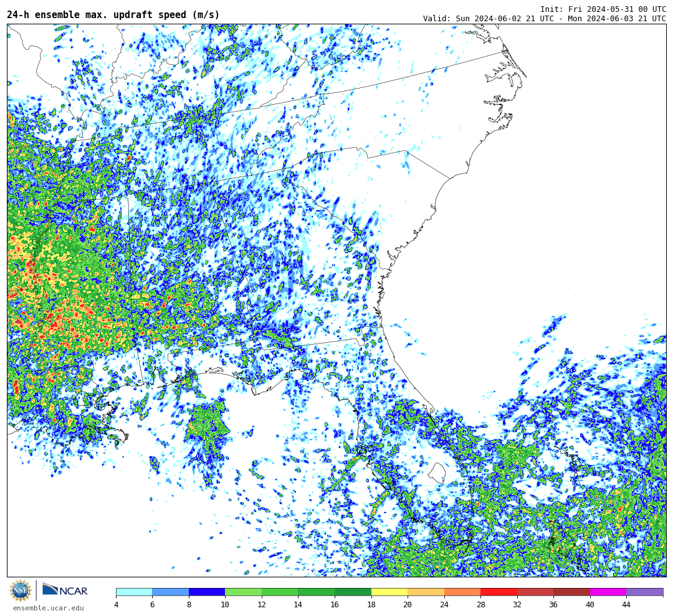Select the 20-24 light orange color swatch

(426, 592)
